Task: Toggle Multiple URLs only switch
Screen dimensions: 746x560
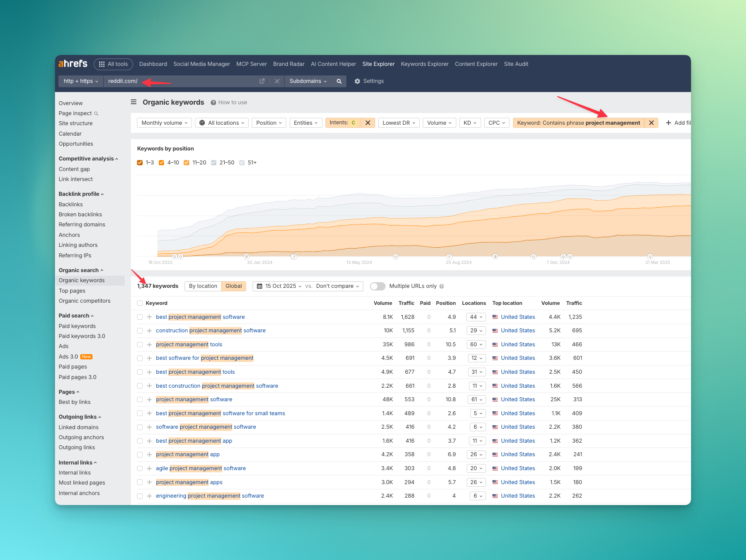Action: [x=377, y=286]
